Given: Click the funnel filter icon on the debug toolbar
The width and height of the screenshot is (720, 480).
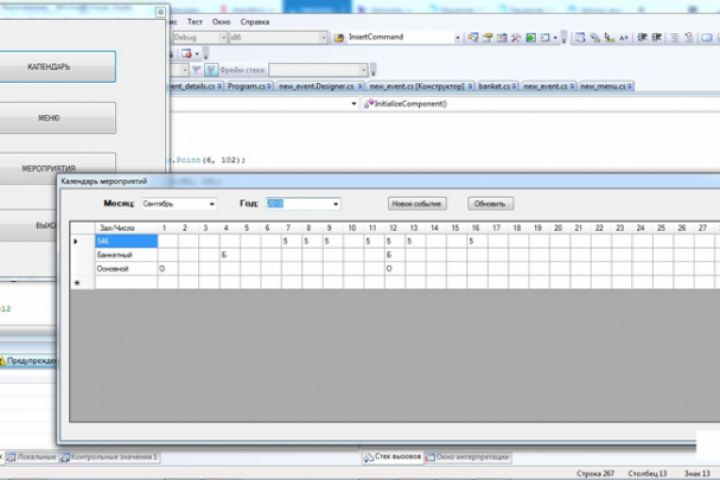Looking at the screenshot, I should click(x=196, y=70).
